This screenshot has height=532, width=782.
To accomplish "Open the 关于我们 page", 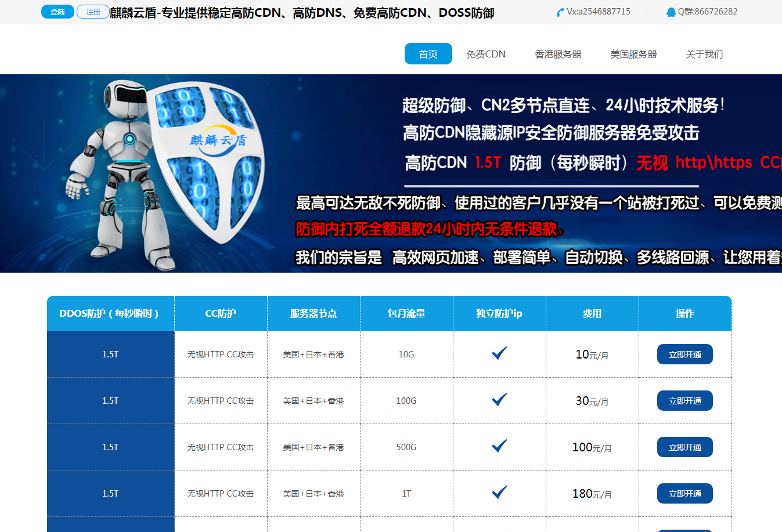I will pyautogui.click(x=704, y=54).
